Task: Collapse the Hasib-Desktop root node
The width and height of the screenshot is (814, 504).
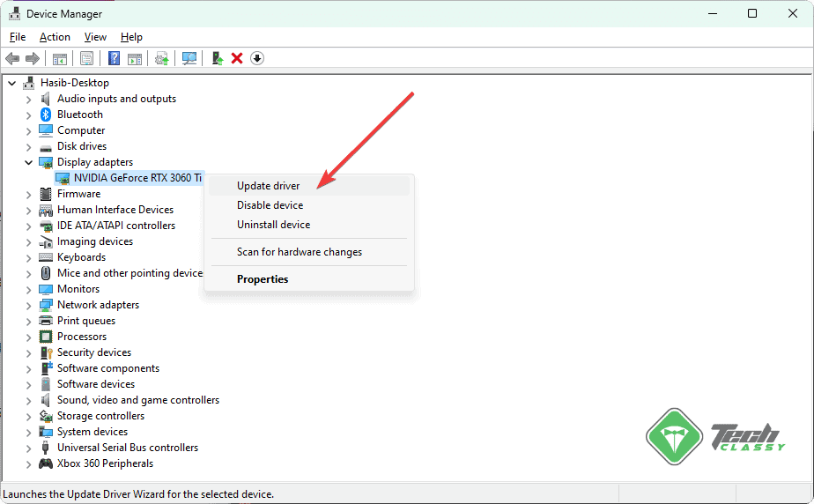Action: [x=12, y=83]
